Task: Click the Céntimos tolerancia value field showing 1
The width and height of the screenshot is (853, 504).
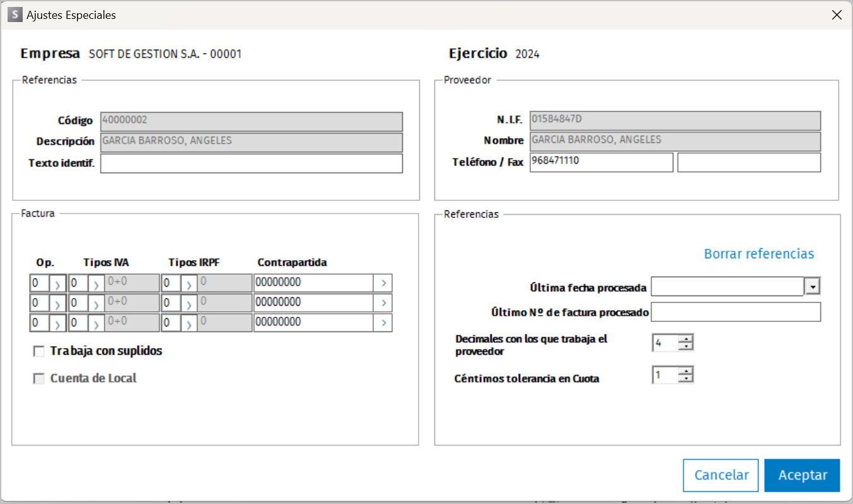Action: [x=666, y=375]
